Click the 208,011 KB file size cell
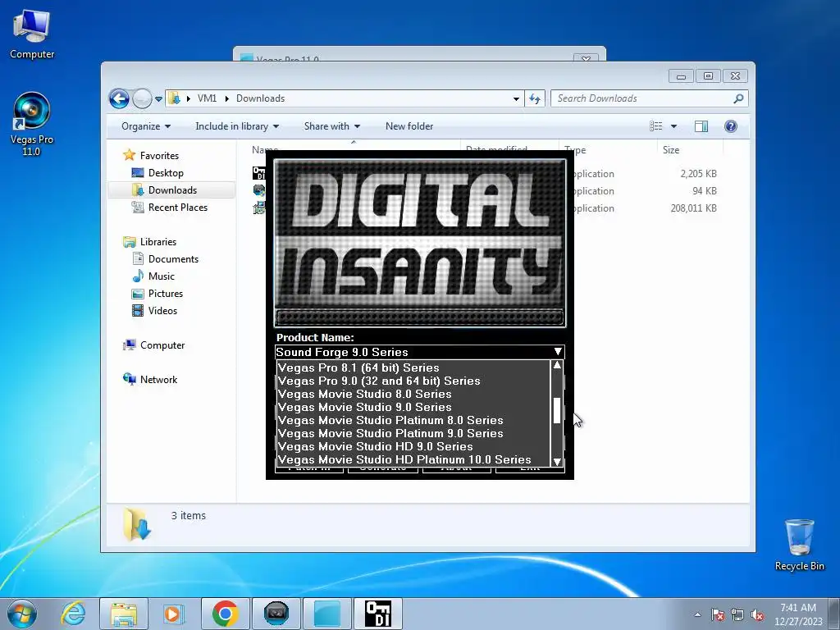Screen dimensions: 840x630 coord(693,208)
